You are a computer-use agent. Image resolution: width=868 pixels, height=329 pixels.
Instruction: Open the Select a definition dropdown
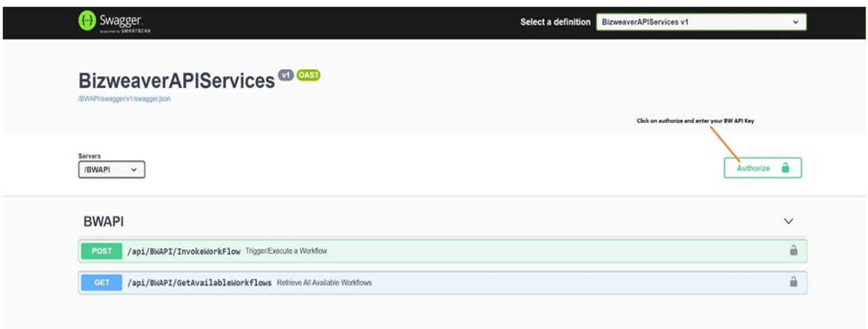click(701, 22)
